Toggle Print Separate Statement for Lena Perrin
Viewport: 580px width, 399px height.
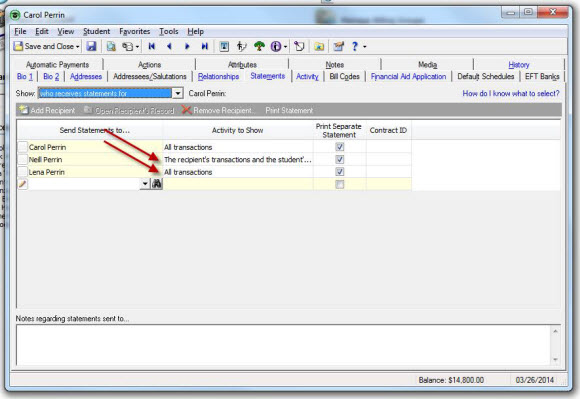click(339, 172)
